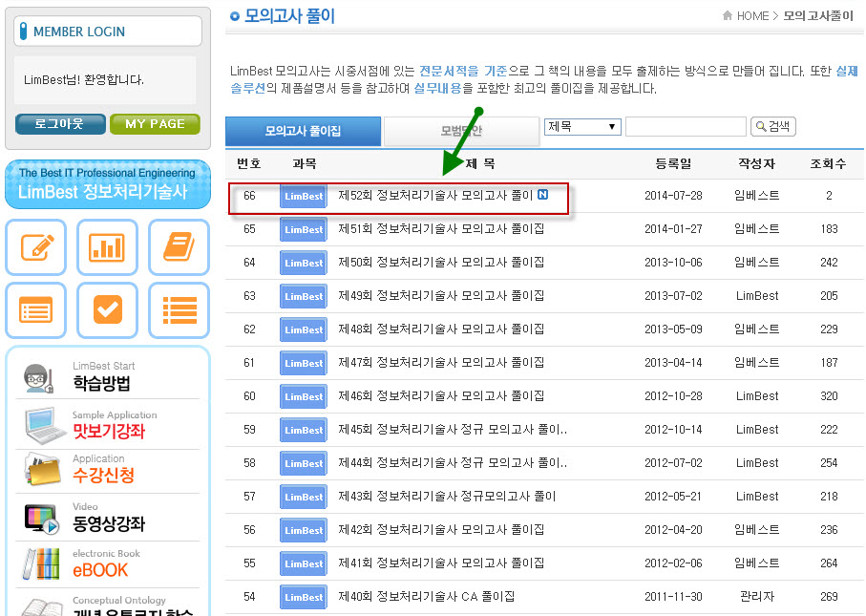Open 제51회 정보처리기술사 모의고사 풀이집 post
This screenshot has height=616, width=866.
[441, 228]
